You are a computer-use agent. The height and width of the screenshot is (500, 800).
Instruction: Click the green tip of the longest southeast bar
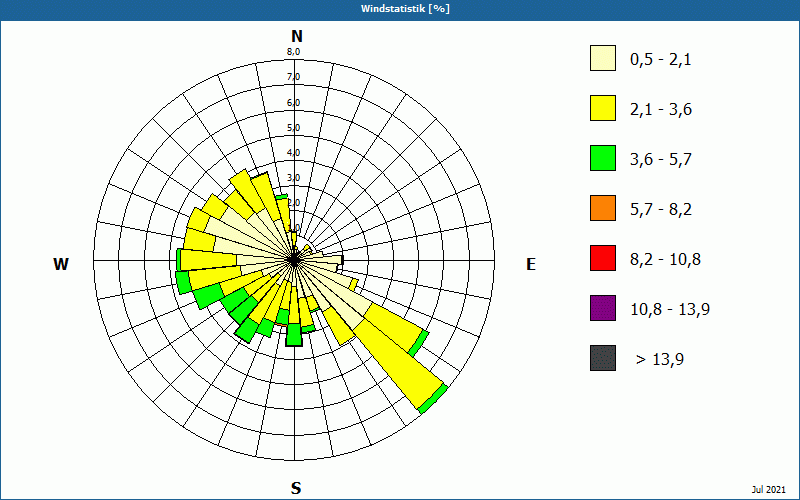[x=433, y=398]
